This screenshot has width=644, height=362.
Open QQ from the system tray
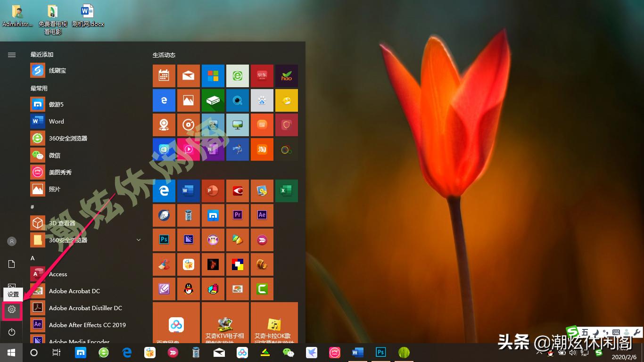[550, 353]
